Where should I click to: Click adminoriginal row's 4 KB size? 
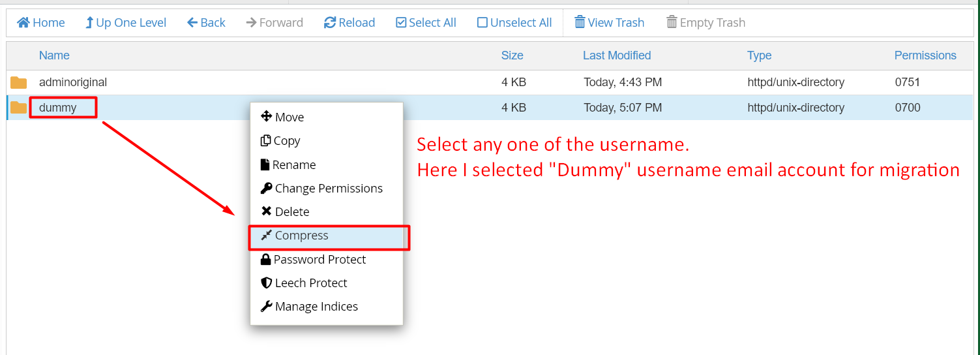coord(514,83)
